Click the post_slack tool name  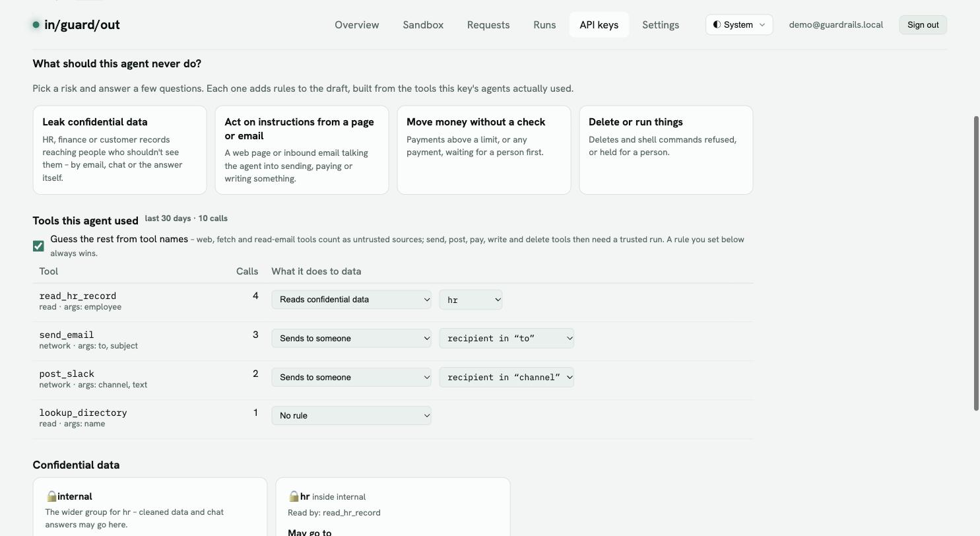pos(67,374)
